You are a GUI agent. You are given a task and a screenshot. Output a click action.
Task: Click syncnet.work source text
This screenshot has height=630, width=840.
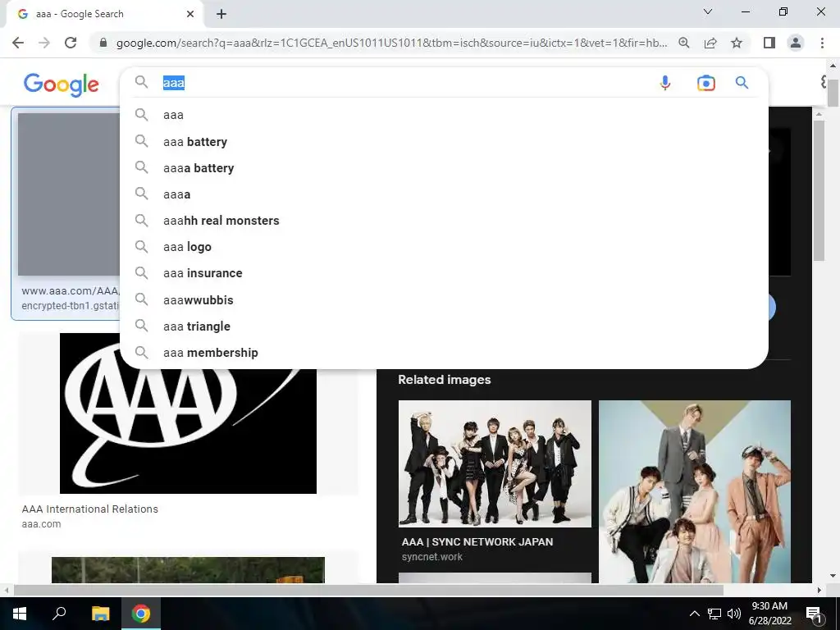pos(431,557)
